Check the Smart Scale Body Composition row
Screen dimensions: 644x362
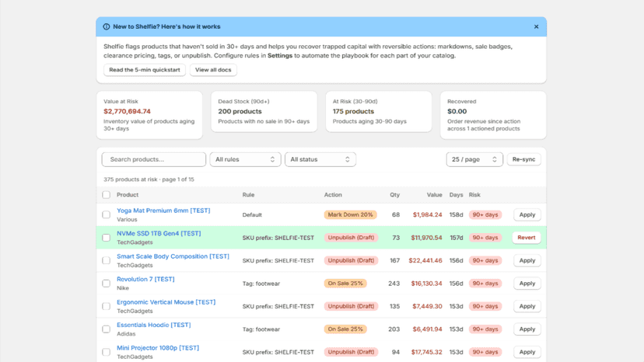(107, 260)
